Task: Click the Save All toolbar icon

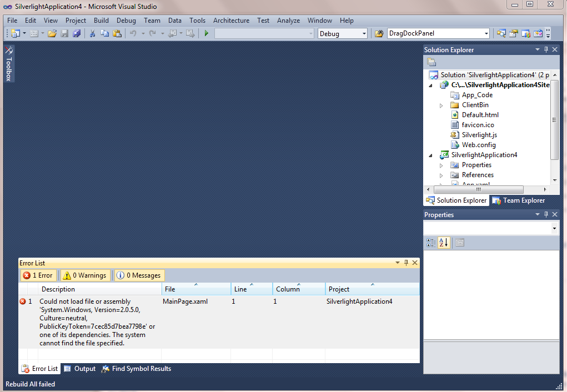Action: 77,34
